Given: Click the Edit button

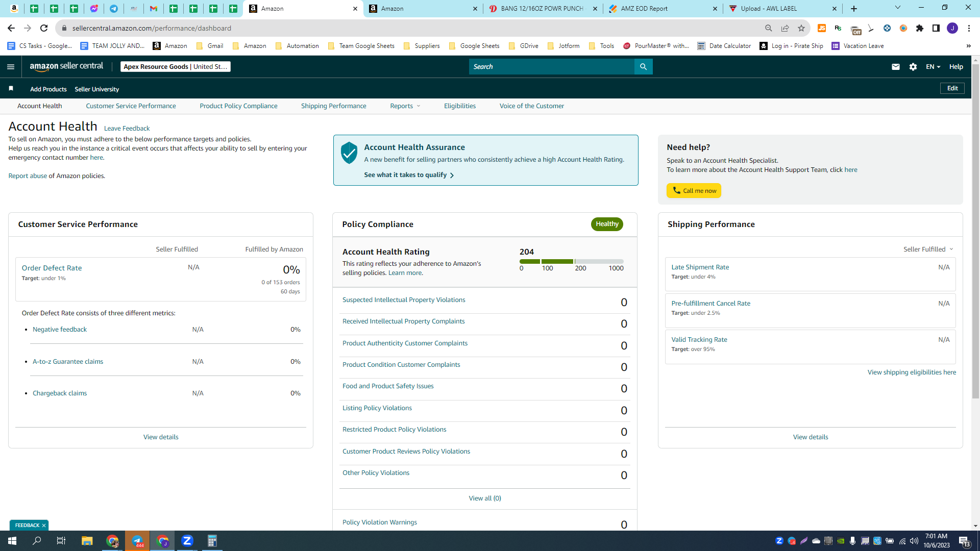Looking at the screenshot, I should pos(952,88).
